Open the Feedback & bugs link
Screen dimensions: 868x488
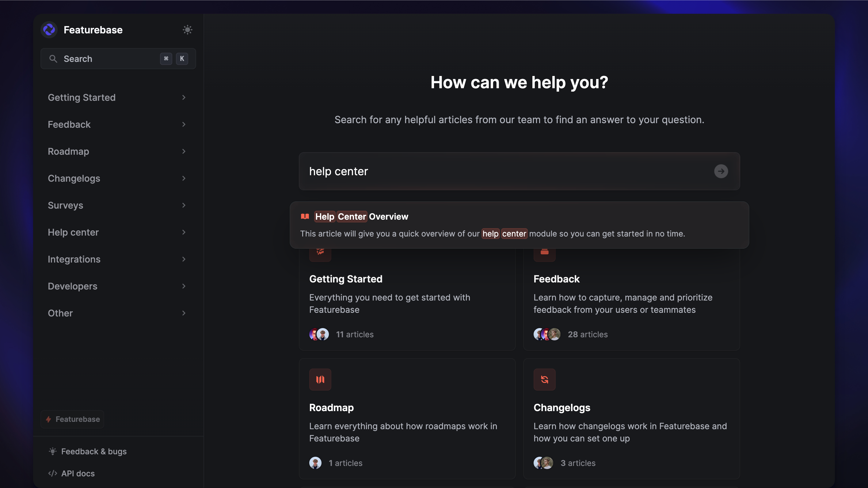click(94, 451)
